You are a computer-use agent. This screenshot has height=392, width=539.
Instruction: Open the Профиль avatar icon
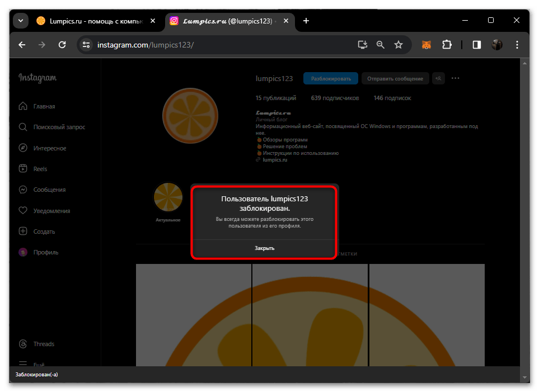(23, 252)
